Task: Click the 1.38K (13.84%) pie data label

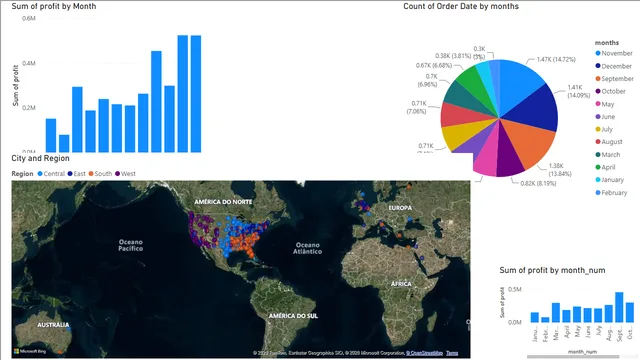Action: 560,170
